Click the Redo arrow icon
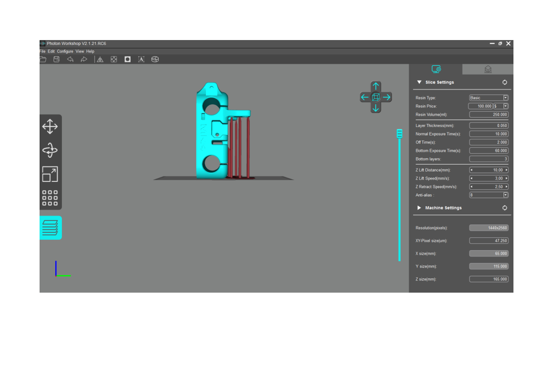The height and width of the screenshot is (392, 555). click(x=84, y=59)
